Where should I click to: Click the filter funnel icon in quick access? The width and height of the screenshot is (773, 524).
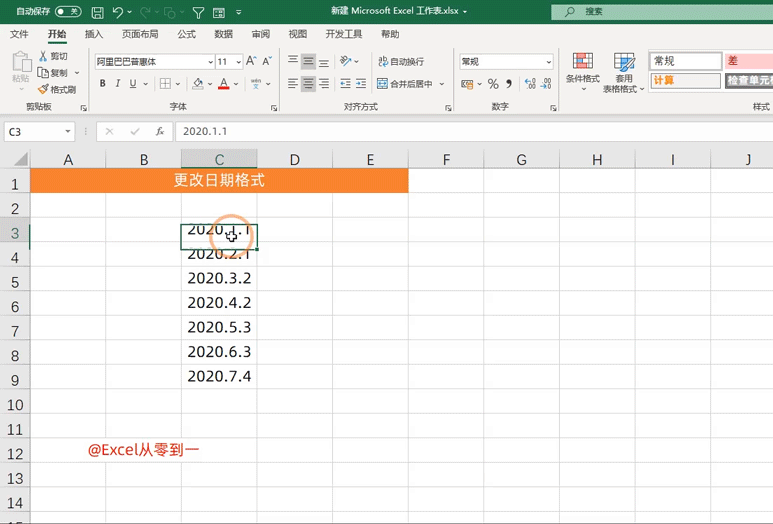tap(198, 12)
